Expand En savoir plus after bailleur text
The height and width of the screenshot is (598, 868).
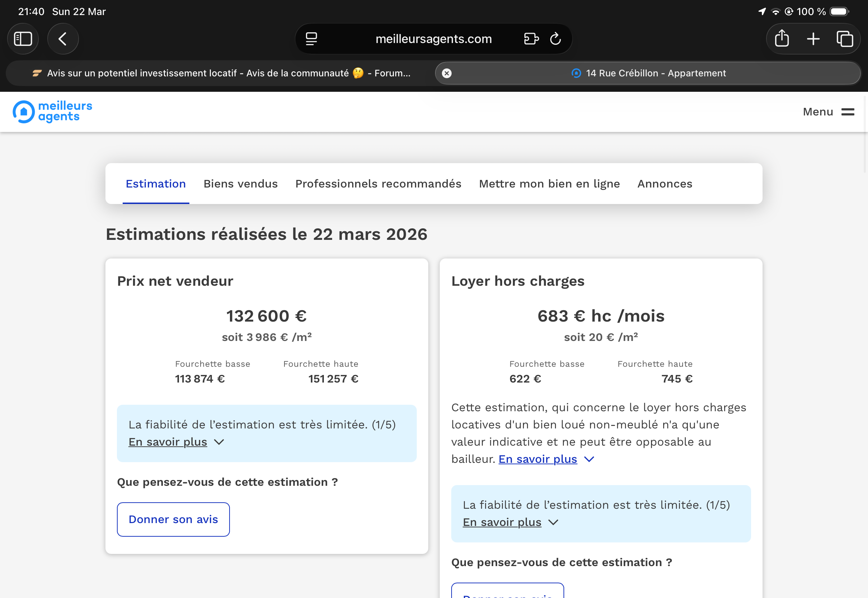537,459
